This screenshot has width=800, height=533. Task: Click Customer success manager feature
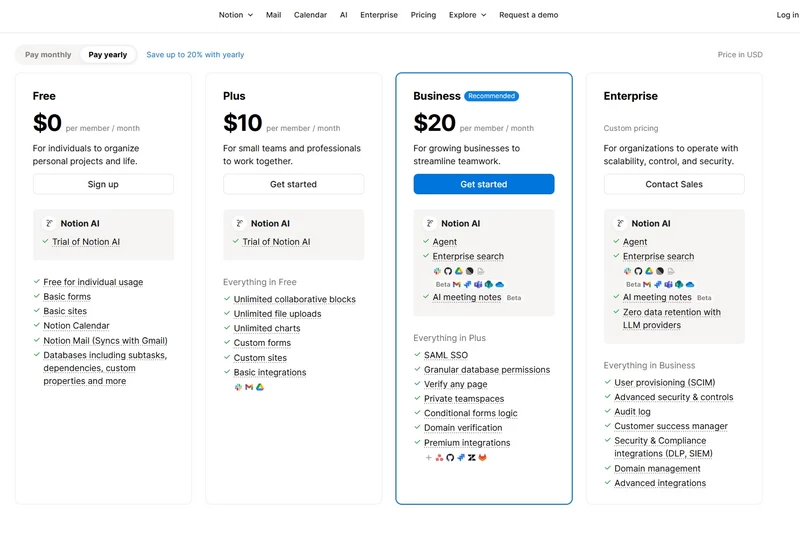point(670,426)
